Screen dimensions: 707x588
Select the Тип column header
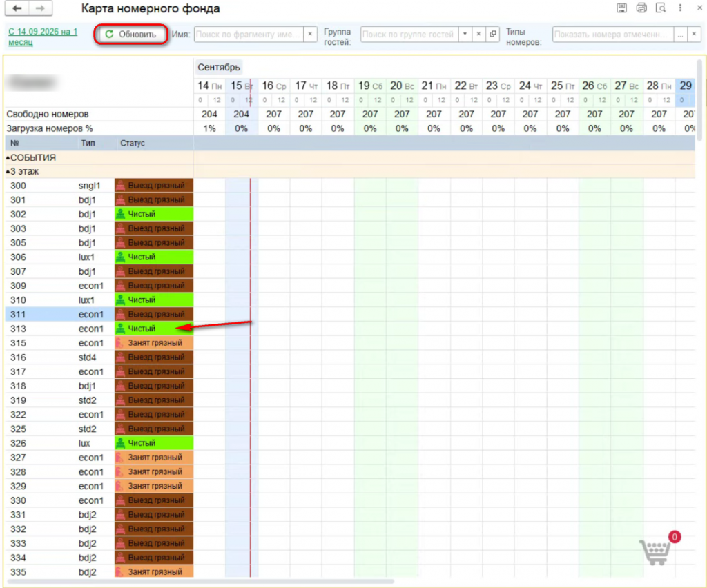[88, 143]
